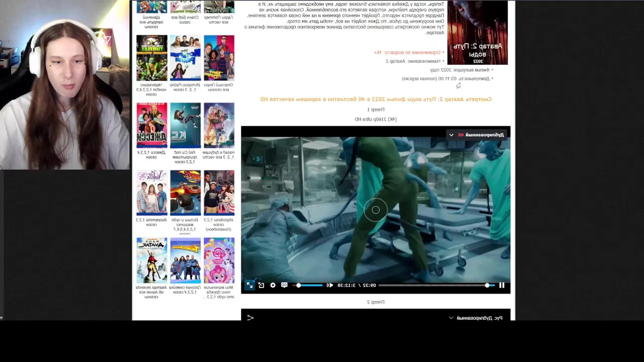Click the progress bar playhead knob
Image resolution: width=644 pixels, height=362 pixels.
click(x=487, y=285)
